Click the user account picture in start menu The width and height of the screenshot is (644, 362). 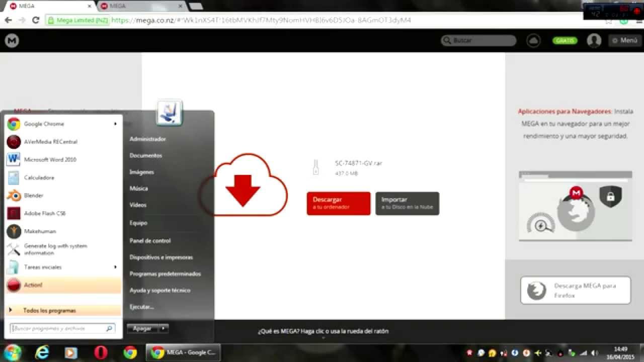tap(169, 113)
